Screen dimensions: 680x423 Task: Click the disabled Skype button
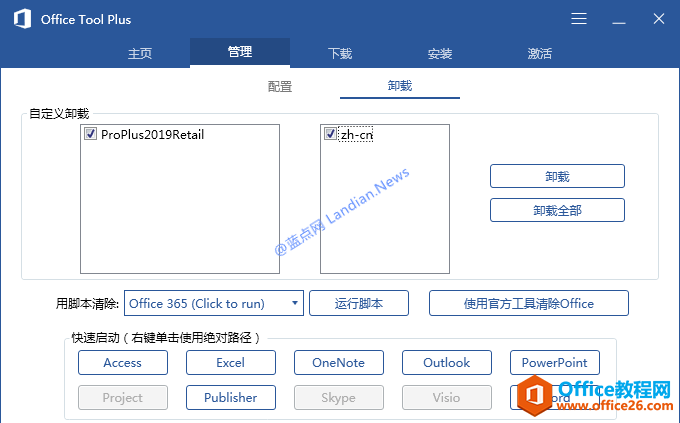pos(339,397)
